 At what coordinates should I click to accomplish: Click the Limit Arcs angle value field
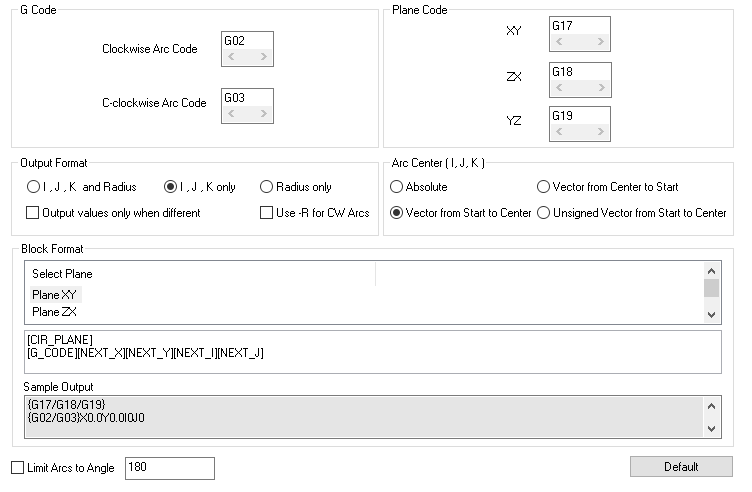[169, 468]
